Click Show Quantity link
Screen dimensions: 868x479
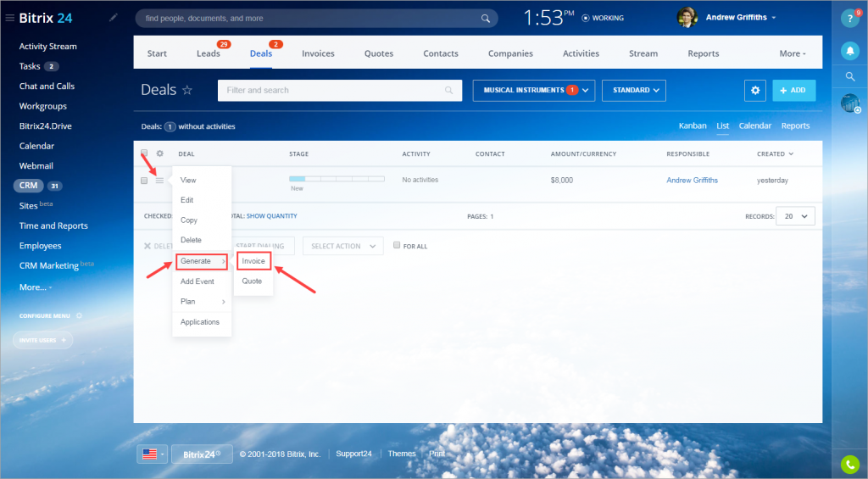tap(272, 216)
